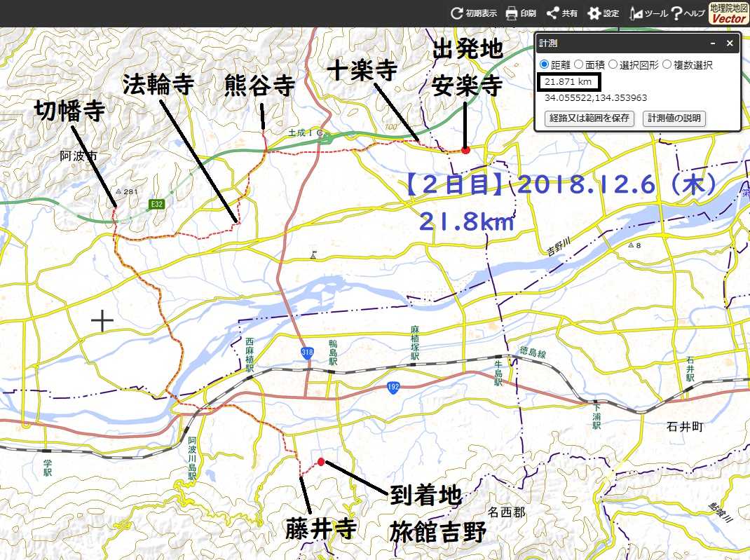This screenshot has height=560, width=750.
Task: Click the 地理院地図 Vector logo
Action: (x=728, y=13)
